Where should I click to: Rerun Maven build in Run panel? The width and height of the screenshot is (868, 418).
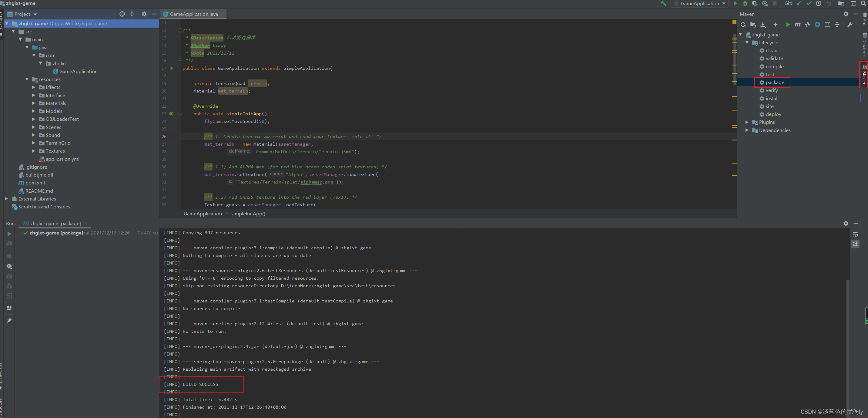point(9,234)
